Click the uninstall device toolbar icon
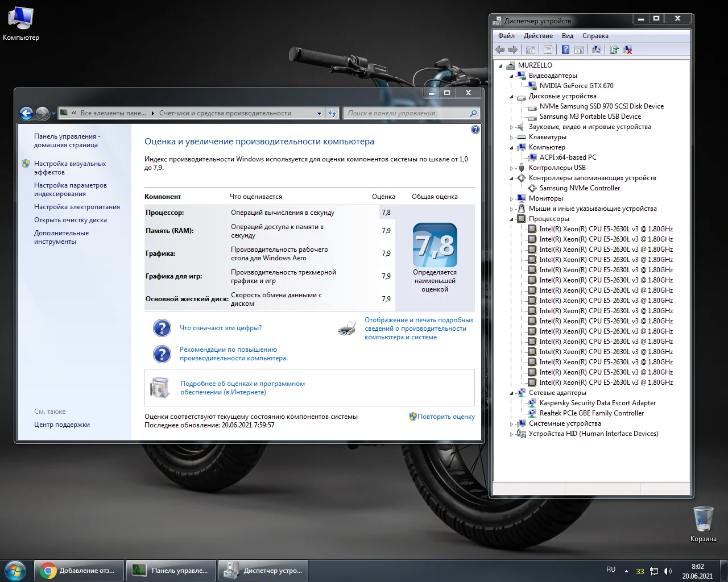Screen dimensions: 728x582 point(628,50)
